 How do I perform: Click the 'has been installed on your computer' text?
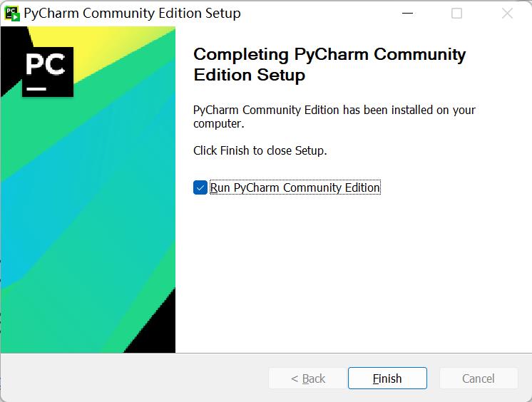(x=334, y=117)
